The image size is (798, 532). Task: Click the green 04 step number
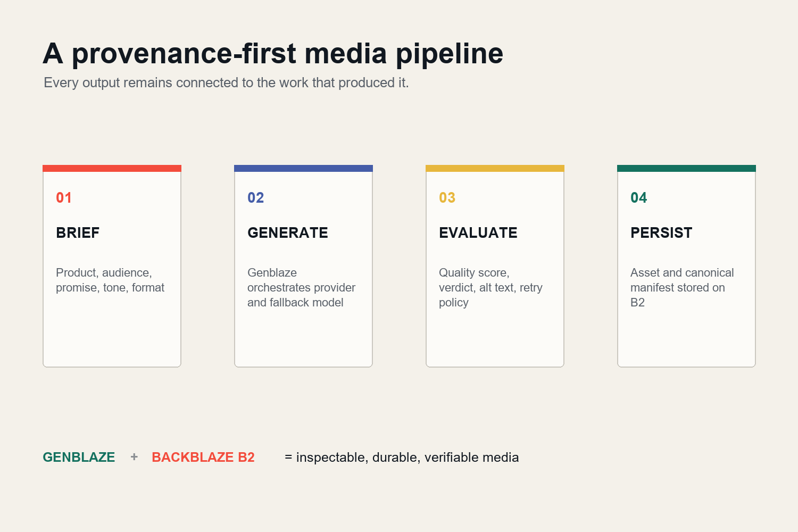coord(639,198)
